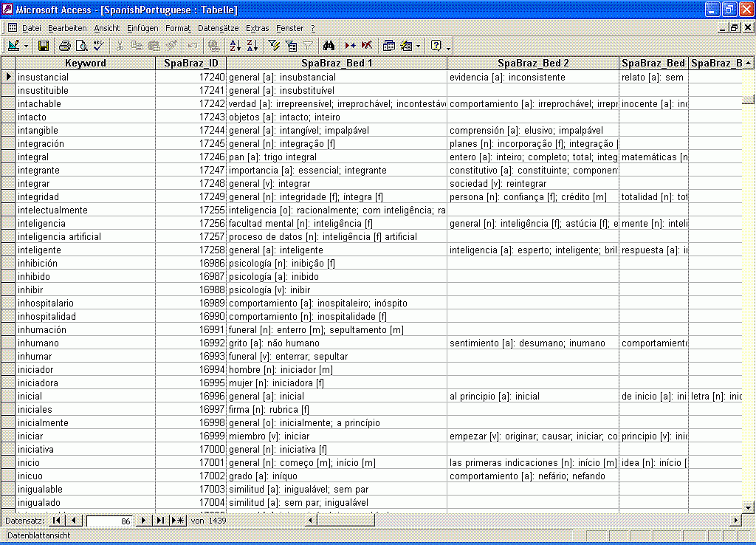
Task: Open the Datei menu
Action: tap(32, 29)
